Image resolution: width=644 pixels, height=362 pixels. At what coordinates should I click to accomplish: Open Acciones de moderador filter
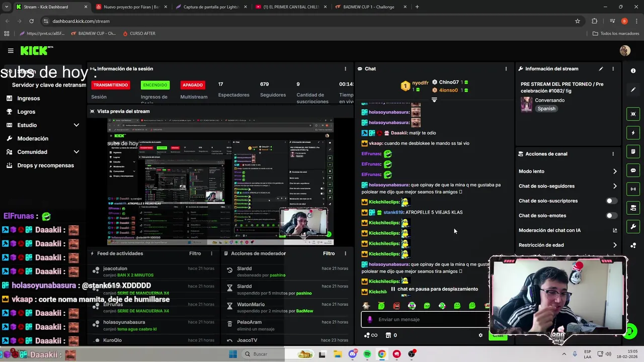click(329, 253)
